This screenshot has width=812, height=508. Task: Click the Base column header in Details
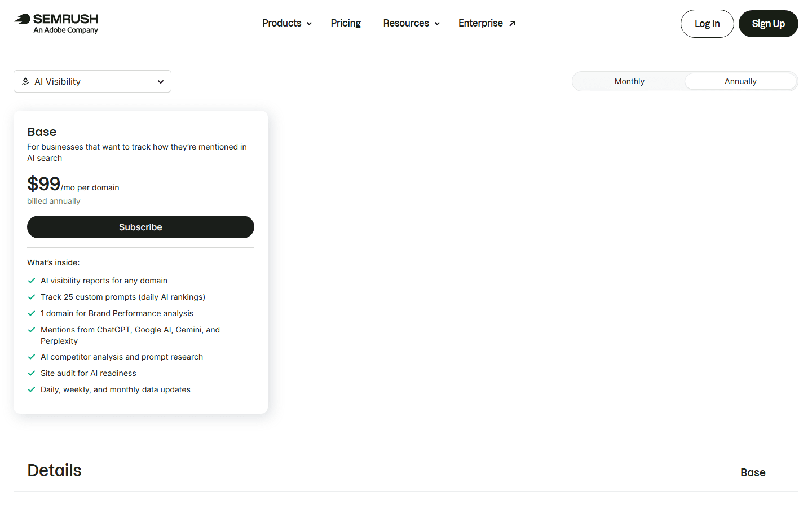[x=753, y=472]
